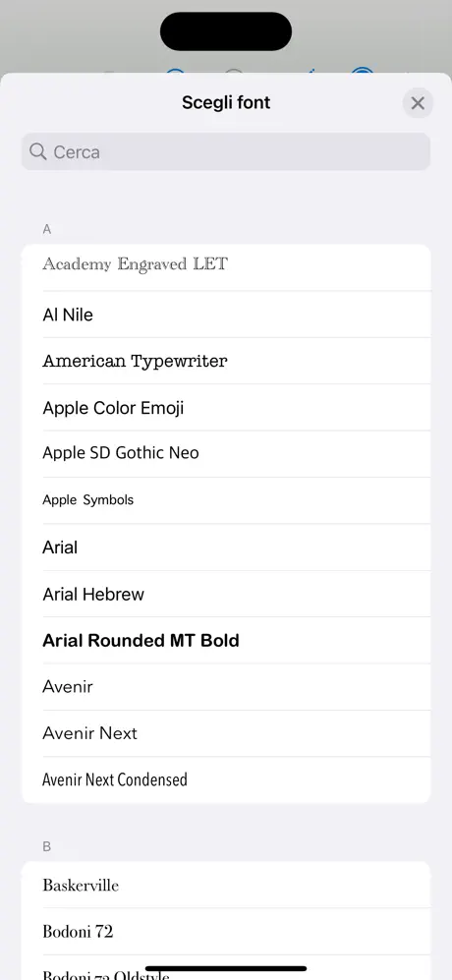
Task: Select Arial Rounded MT Bold
Action: [226, 640]
